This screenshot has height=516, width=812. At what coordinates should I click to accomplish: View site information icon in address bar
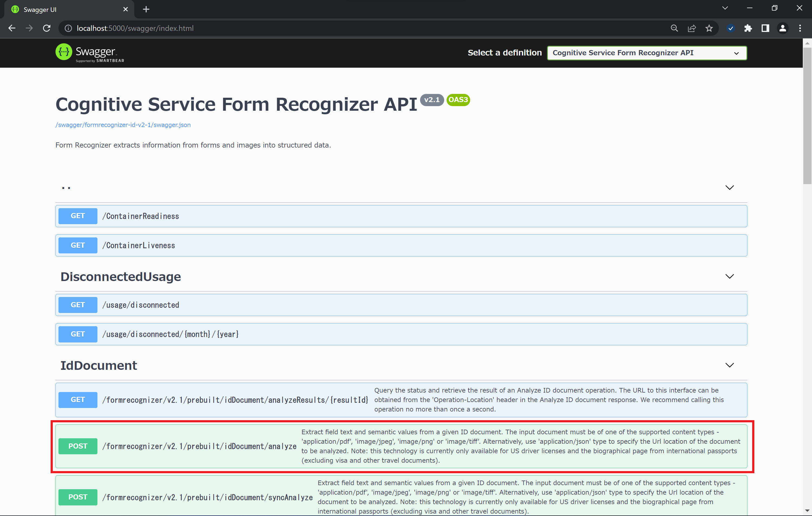[68, 28]
